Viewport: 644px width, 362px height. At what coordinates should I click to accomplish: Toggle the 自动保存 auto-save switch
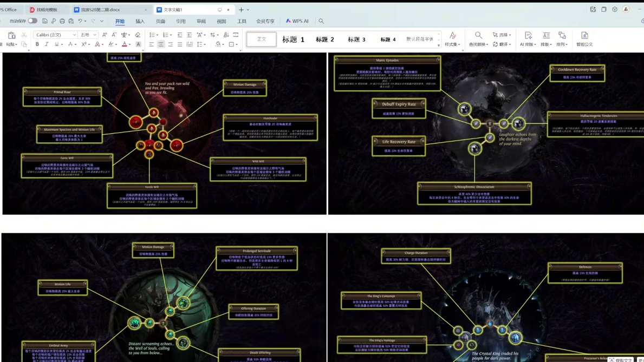coord(32,21)
